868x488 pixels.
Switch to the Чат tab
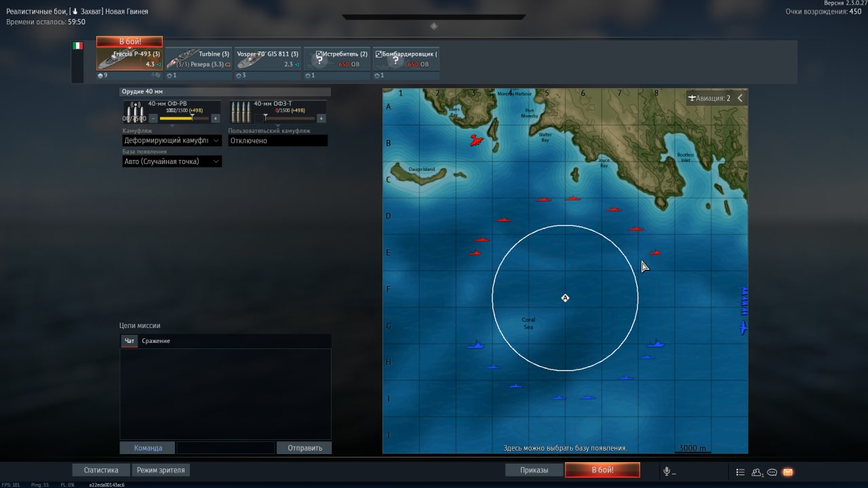pos(130,341)
